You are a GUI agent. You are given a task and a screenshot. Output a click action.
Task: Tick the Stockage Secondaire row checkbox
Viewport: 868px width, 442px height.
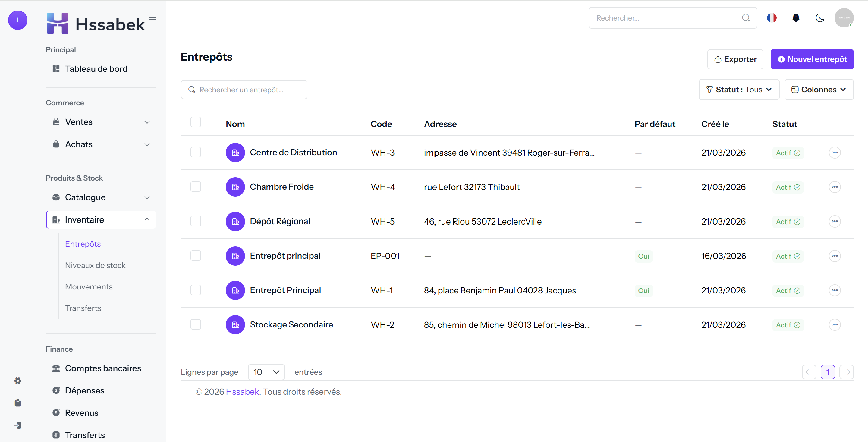click(x=196, y=324)
